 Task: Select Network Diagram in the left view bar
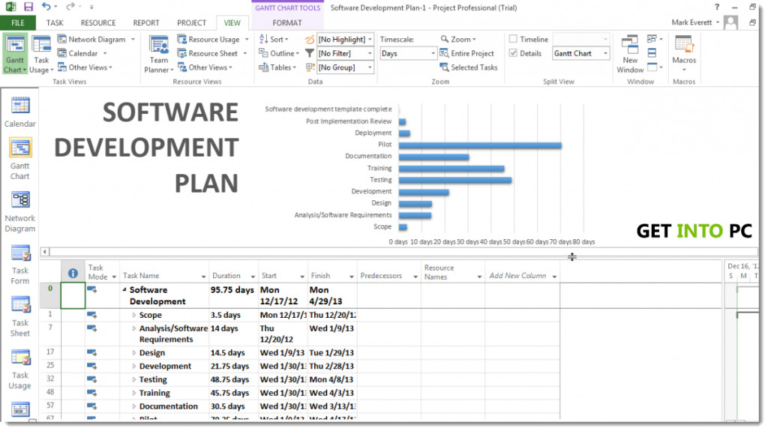point(20,212)
